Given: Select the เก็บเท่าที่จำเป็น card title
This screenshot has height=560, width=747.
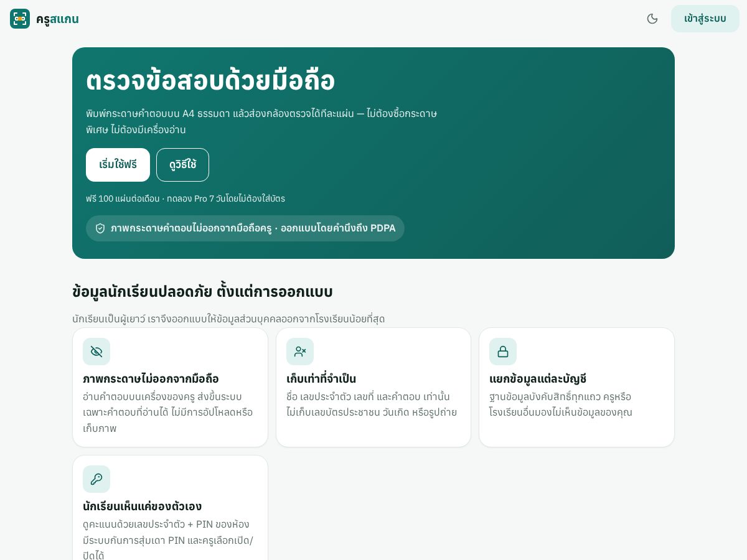Looking at the screenshot, I should pos(321,379).
